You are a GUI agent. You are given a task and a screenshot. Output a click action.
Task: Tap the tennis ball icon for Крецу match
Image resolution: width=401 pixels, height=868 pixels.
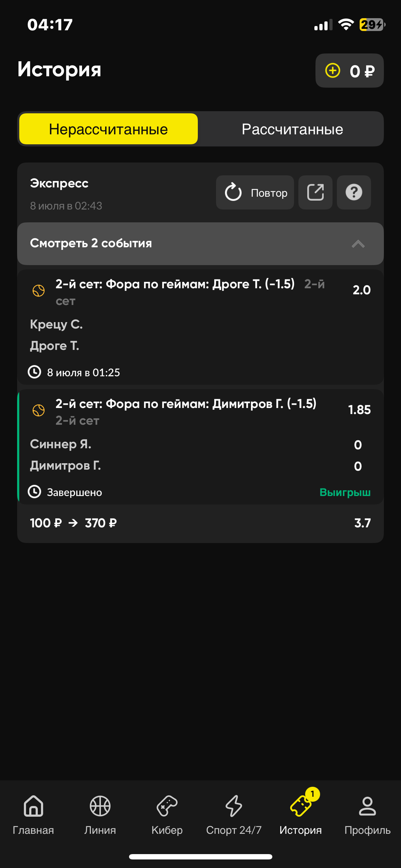(x=39, y=291)
